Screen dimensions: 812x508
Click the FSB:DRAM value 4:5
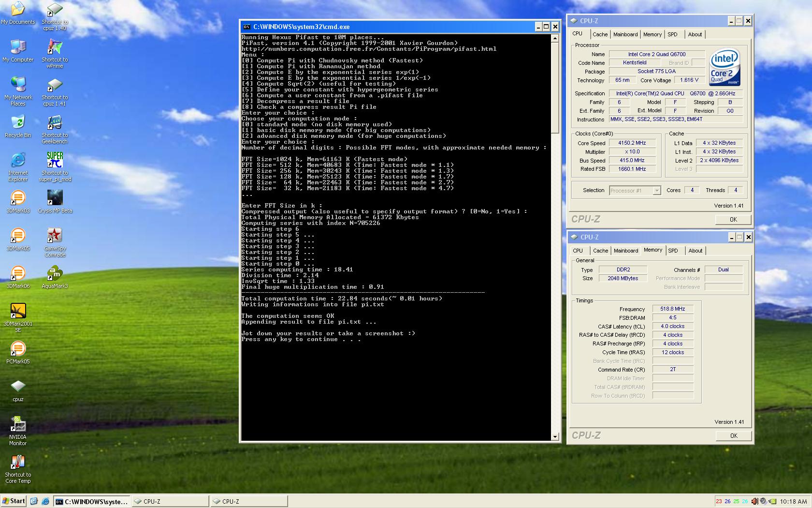point(672,317)
